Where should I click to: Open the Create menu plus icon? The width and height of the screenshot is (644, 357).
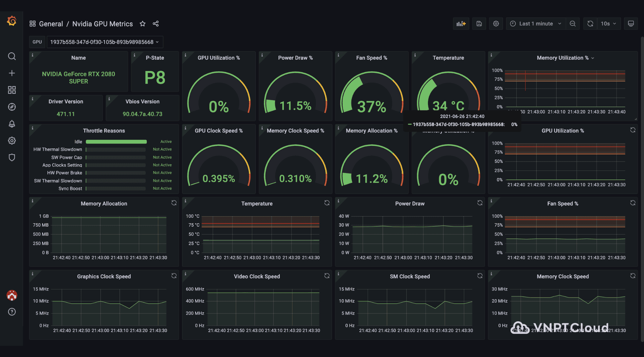[x=12, y=73]
